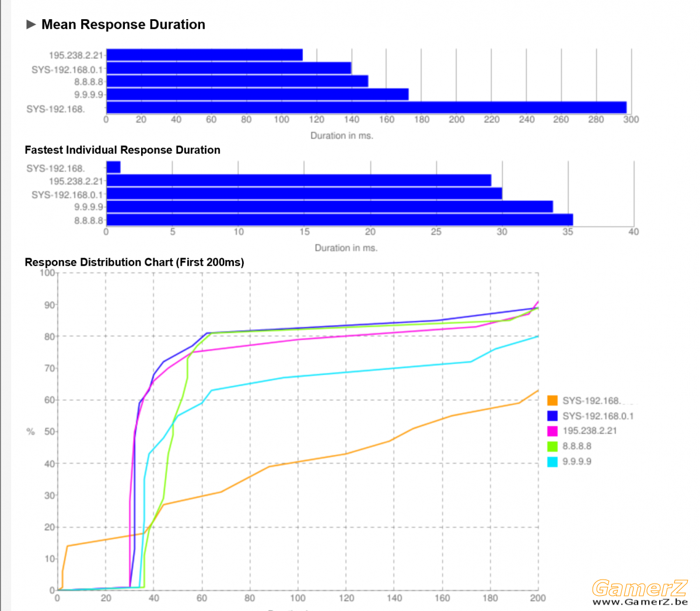The width and height of the screenshot is (700, 611).
Task: Click the 40 tick on fastest chart axis
Action: (633, 231)
